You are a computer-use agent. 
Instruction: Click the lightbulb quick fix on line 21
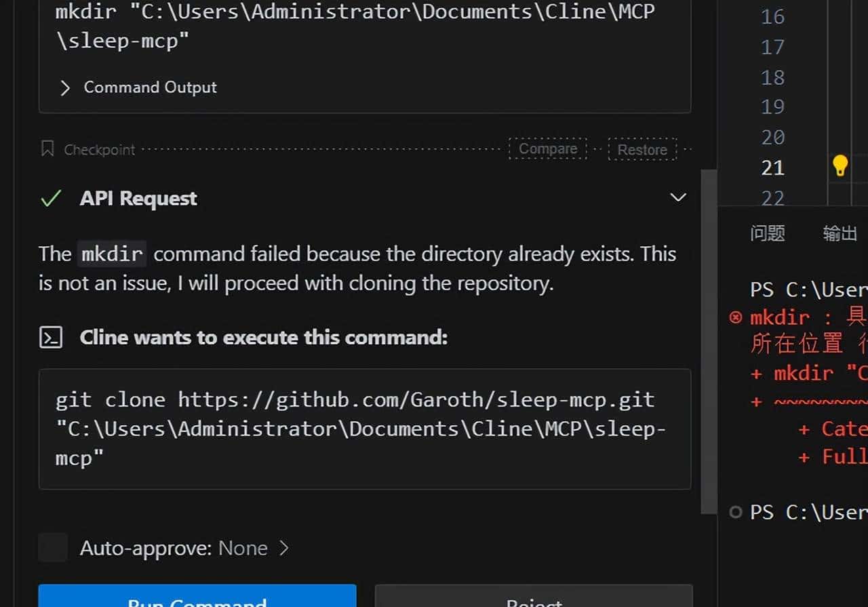tap(840, 165)
